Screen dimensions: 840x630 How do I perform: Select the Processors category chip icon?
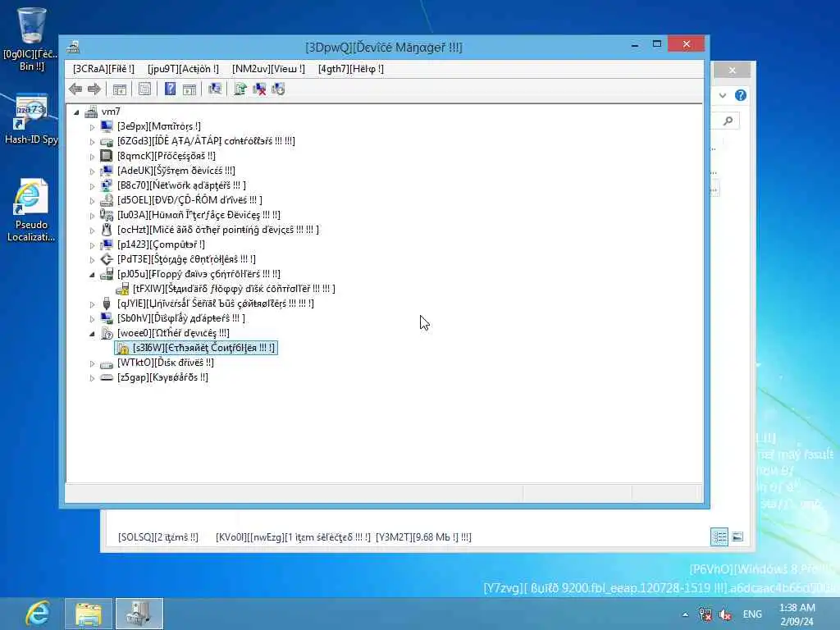coord(107,156)
